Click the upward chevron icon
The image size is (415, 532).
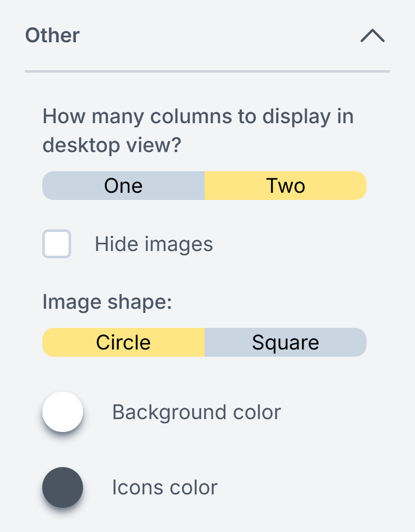pyautogui.click(x=372, y=36)
